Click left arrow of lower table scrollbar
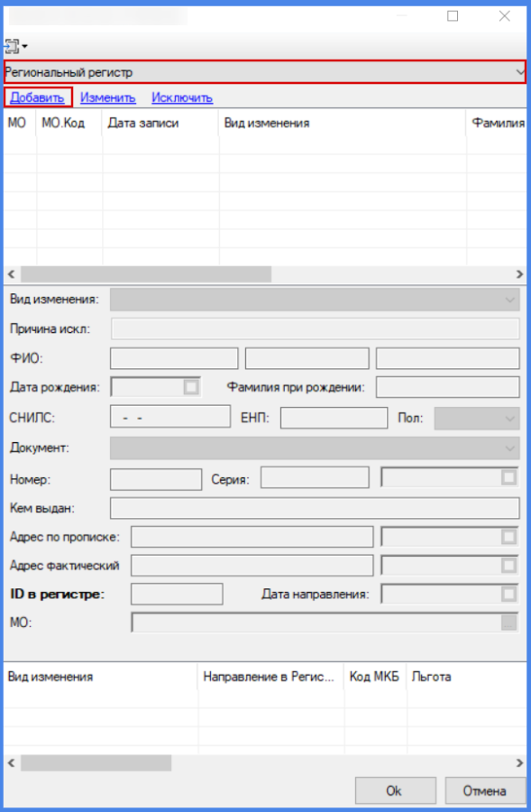 [12, 762]
